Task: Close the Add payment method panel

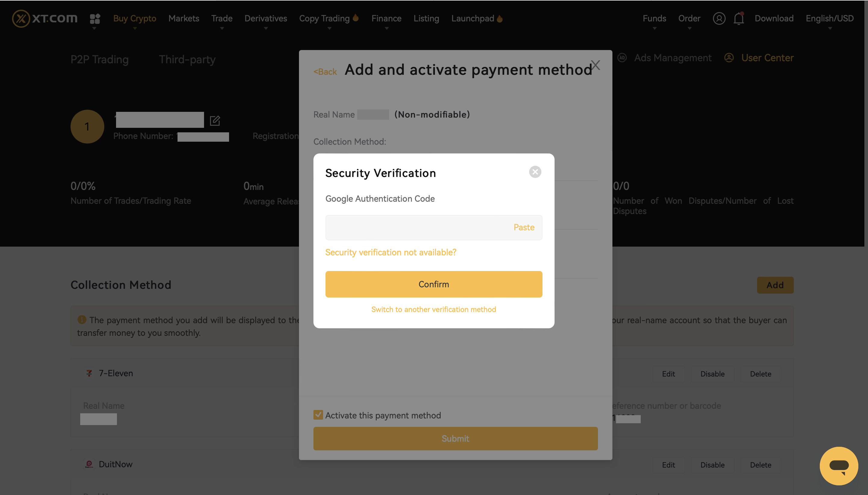Action: click(596, 65)
